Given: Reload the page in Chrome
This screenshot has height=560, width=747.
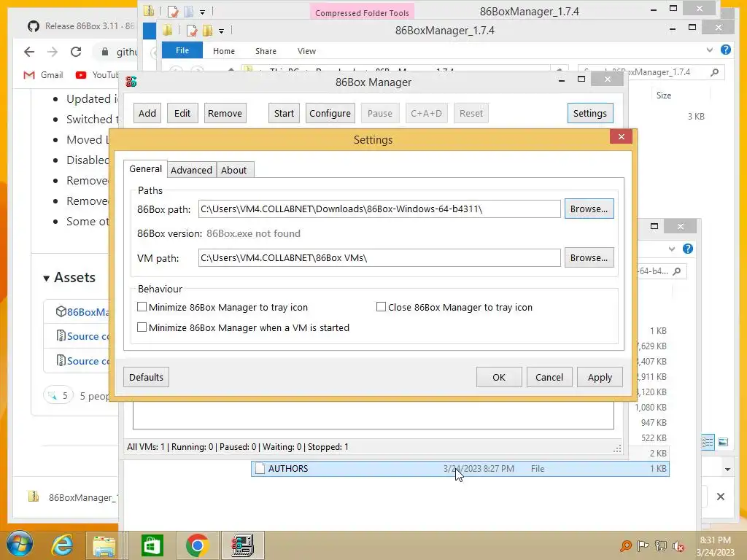Looking at the screenshot, I should pos(76,52).
